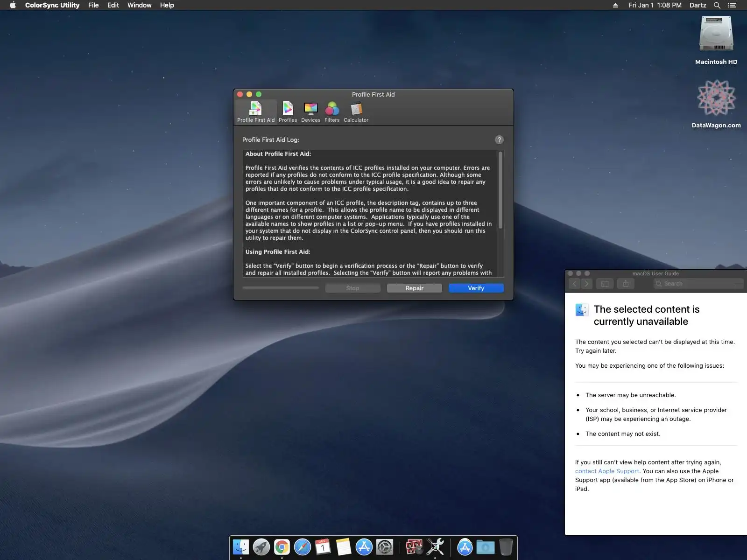747x560 pixels.
Task: Minimize the Profile First Aid window
Action: click(249, 94)
